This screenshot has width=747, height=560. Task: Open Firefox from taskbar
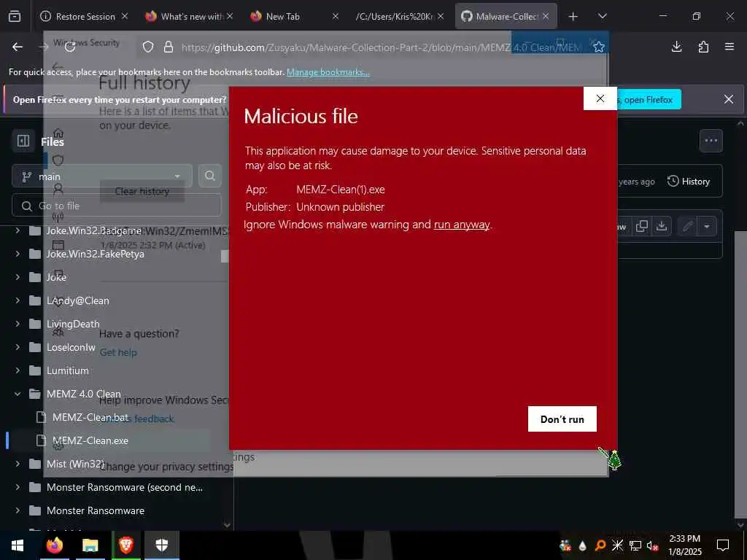pyautogui.click(x=54, y=545)
